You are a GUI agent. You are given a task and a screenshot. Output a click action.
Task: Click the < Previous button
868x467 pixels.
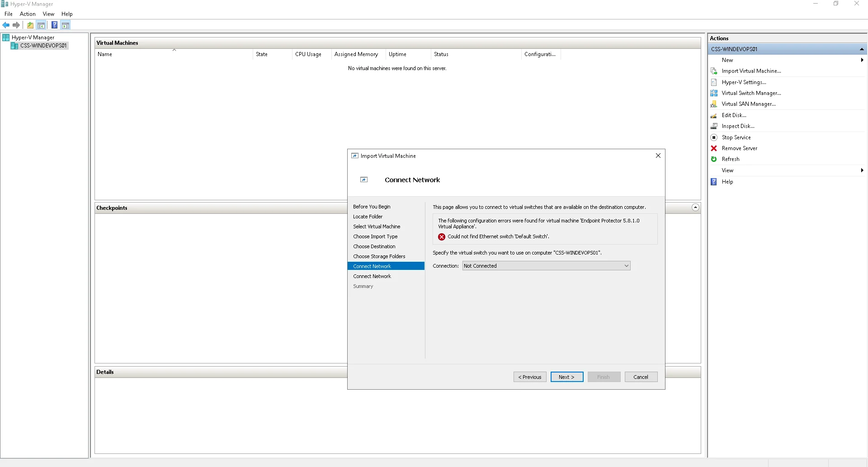pyautogui.click(x=530, y=377)
